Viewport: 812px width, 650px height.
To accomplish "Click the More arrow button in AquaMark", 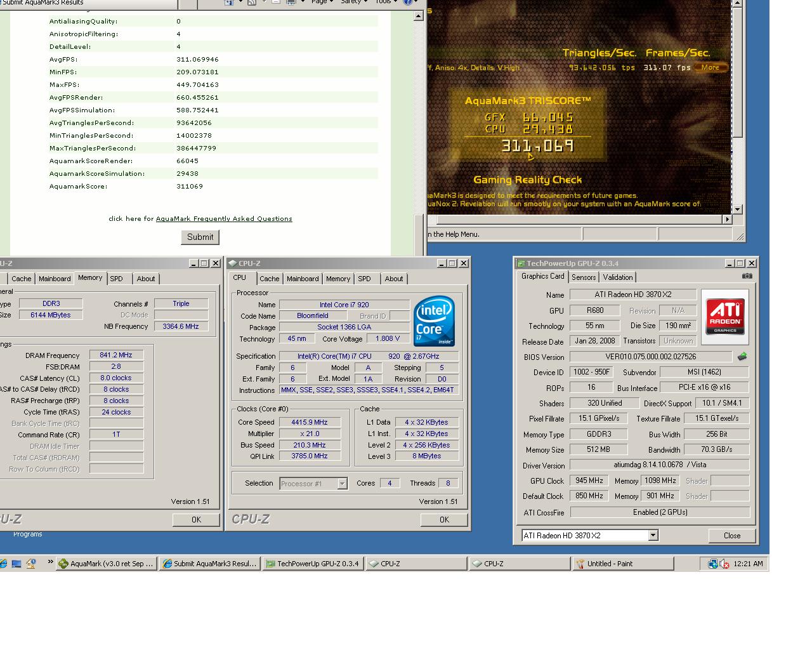I will click(710, 67).
